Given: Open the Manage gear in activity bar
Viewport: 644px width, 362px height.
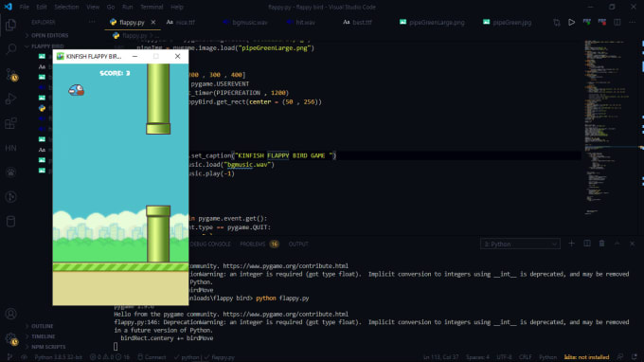Looking at the screenshot, I should point(11,339).
